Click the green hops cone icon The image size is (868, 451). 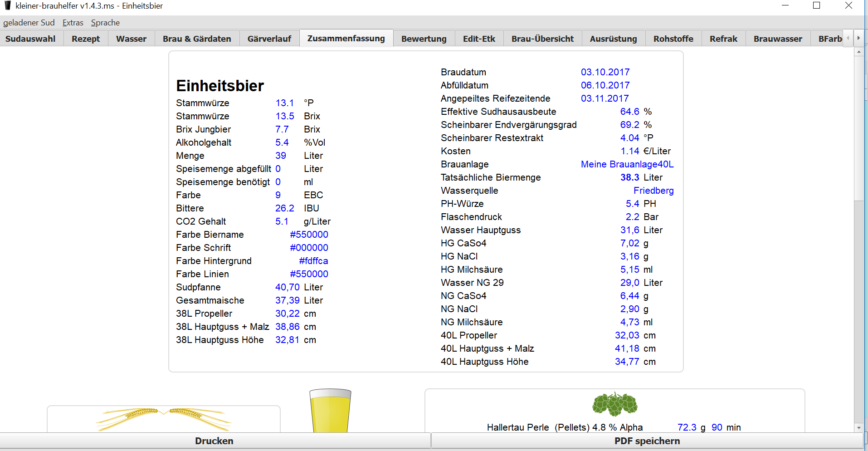[x=614, y=404]
